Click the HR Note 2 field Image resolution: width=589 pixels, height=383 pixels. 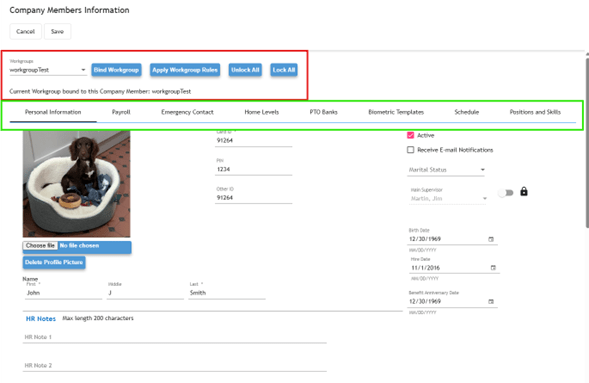point(175,366)
